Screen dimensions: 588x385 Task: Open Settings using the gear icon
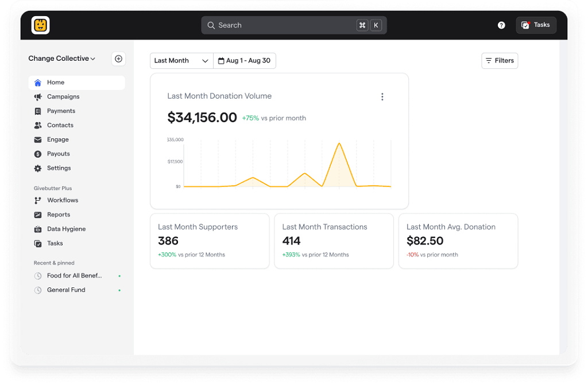[38, 169]
